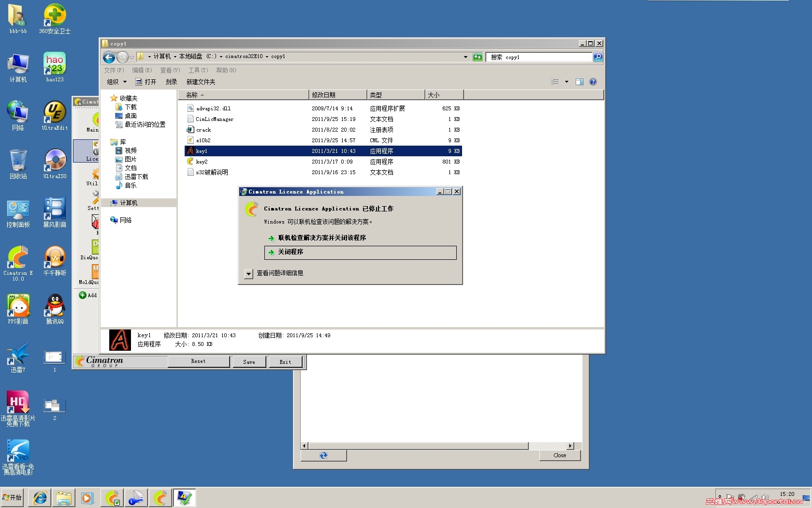This screenshot has width=812, height=508.
Task: Open recent pages dropdown next to forward arrow
Action: [131, 58]
